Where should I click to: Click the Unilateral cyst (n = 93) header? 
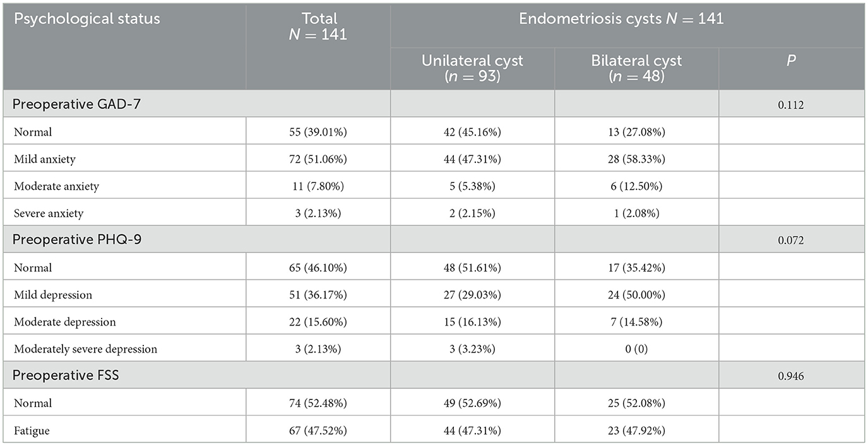click(x=472, y=69)
